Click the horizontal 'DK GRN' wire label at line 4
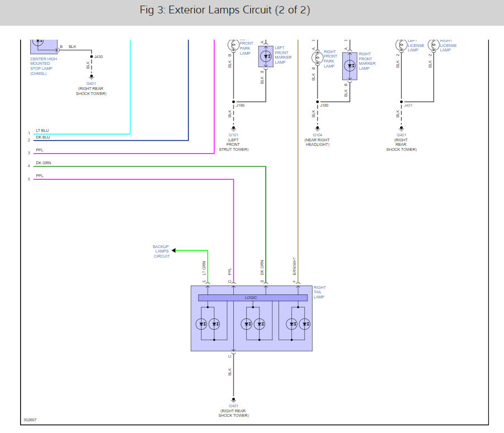The width and height of the screenshot is (504, 433). tap(44, 163)
